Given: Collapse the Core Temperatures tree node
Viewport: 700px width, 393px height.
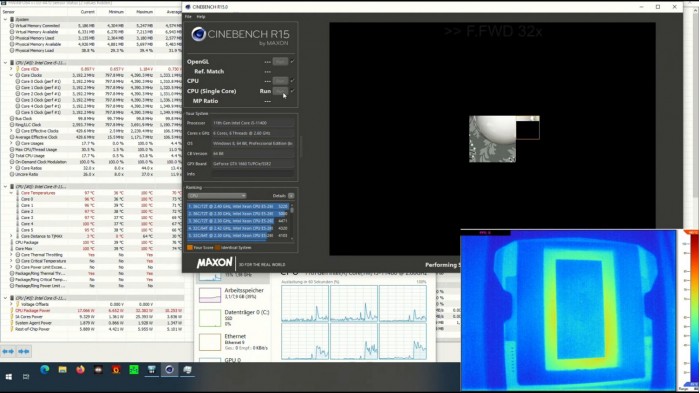Looking at the screenshot, I should pyautogui.click(x=11, y=193).
